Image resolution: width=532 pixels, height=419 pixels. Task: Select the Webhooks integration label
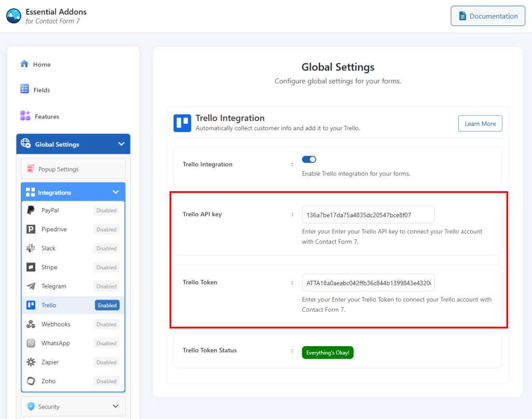point(56,324)
